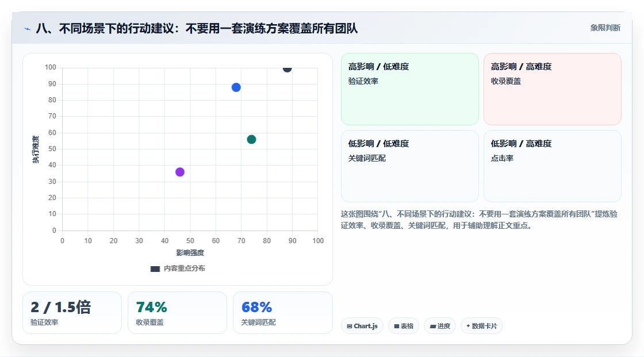Viewport: 644px width, 357px height.
Task: Click the Chart.js tag chip
Action: (x=362, y=326)
